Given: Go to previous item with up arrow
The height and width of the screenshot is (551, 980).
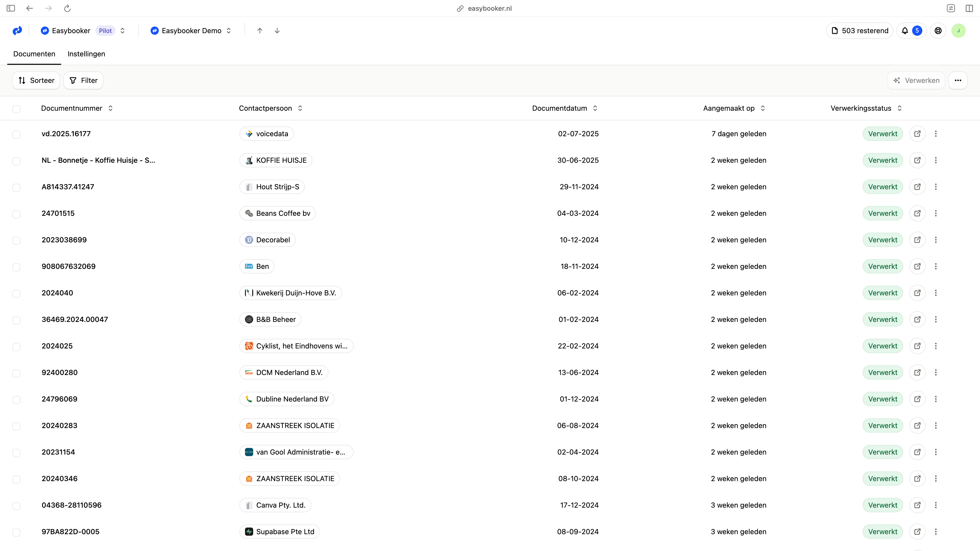Looking at the screenshot, I should pyautogui.click(x=260, y=31).
